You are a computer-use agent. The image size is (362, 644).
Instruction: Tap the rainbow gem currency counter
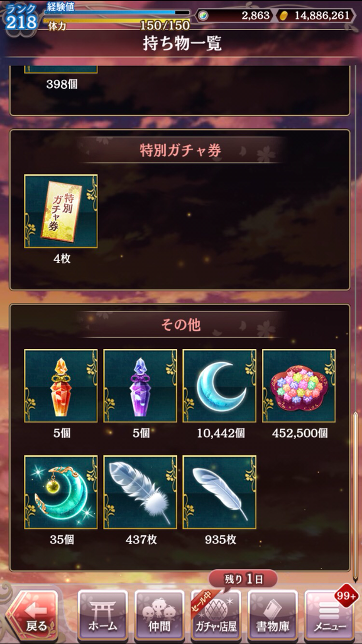pyautogui.click(x=234, y=16)
